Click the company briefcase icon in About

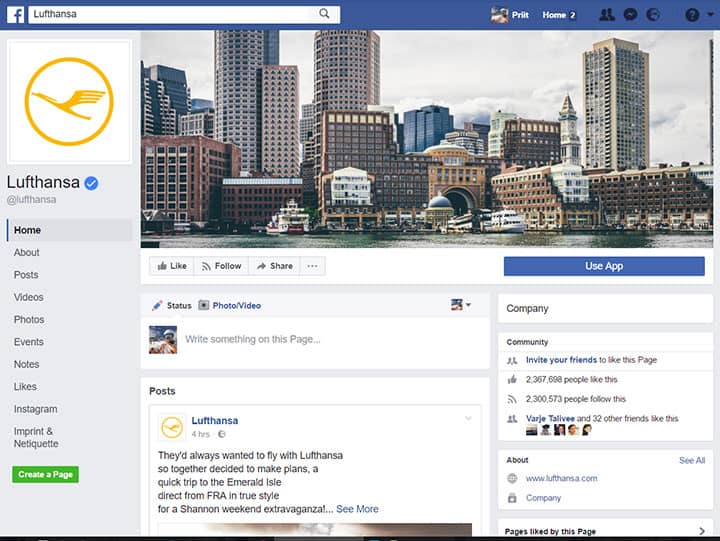point(512,498)
